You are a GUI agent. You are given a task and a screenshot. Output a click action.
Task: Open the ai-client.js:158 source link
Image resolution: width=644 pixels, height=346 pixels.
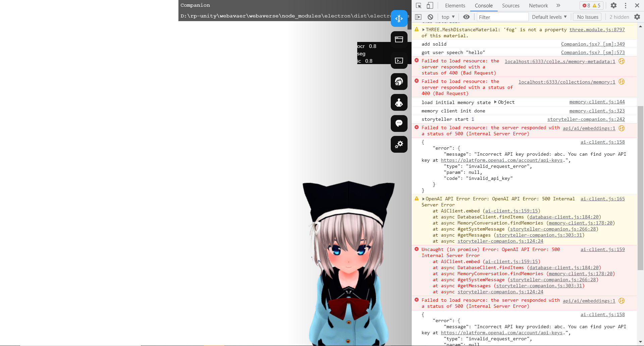click(602, 142)
